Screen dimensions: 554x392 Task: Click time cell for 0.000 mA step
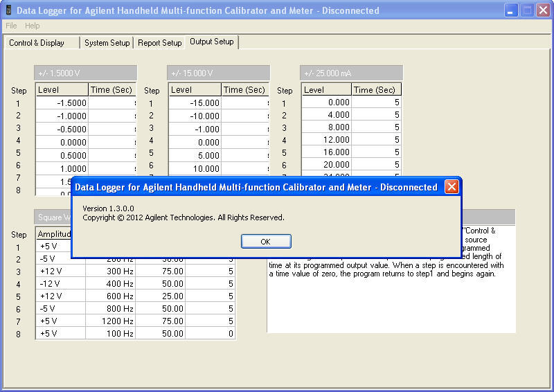pyautogui.click(x=376, y=102)
